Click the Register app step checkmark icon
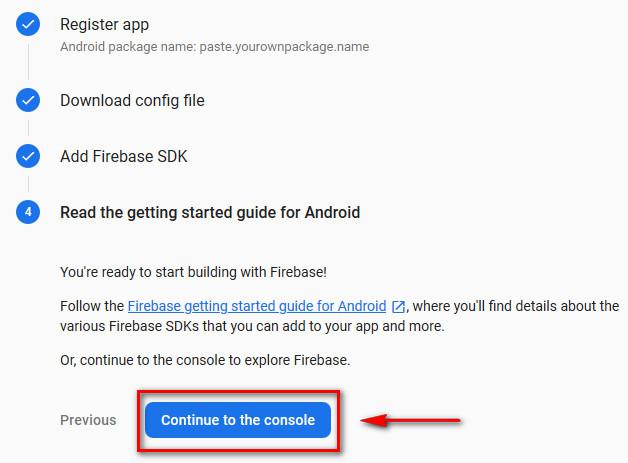Viewport: 628px width, 463px height. click(x=28, y=24)
